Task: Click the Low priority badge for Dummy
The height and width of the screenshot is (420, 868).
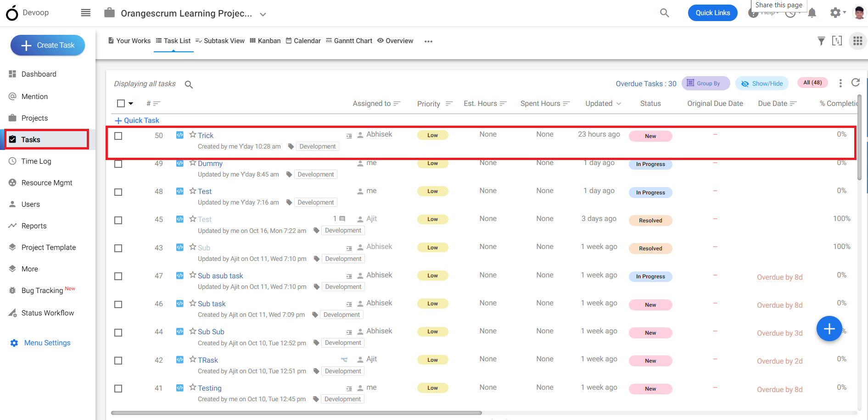Action: [x=432, y=163]
